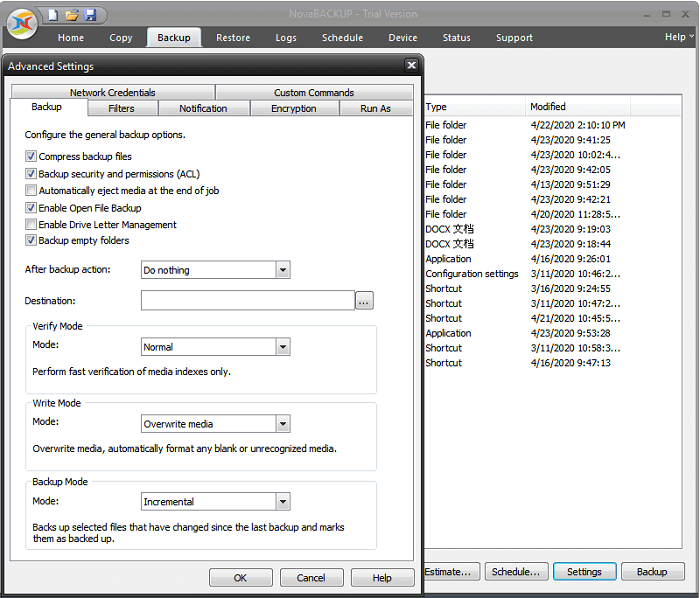Click the Save floppy disk icon
This screenshot has height=598, width=700.
click(x=90, y=15)
